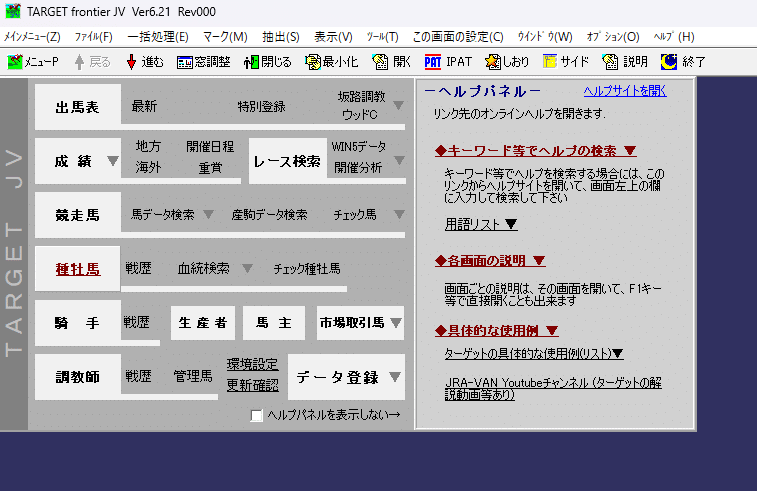Screen dimensions: 757x491
Task: Open the ファイル(F) menu
Action: (94, 37)
